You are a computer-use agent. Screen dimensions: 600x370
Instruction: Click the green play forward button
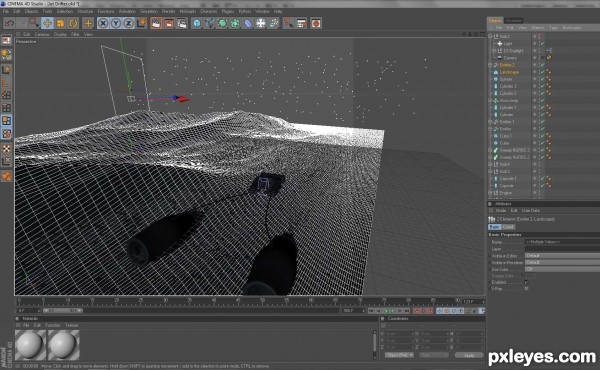click(392, 311)
